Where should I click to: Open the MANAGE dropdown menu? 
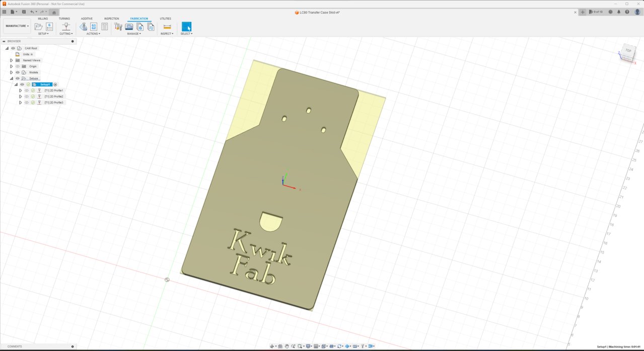click(x=134, y=34)
